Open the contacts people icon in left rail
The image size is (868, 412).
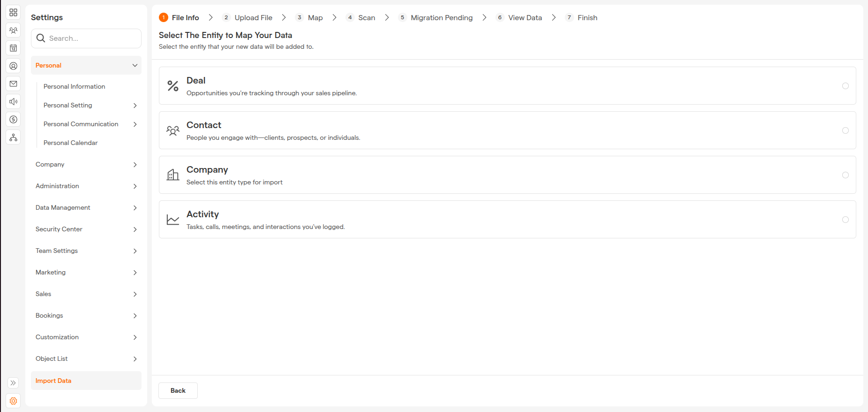point(13,31)
